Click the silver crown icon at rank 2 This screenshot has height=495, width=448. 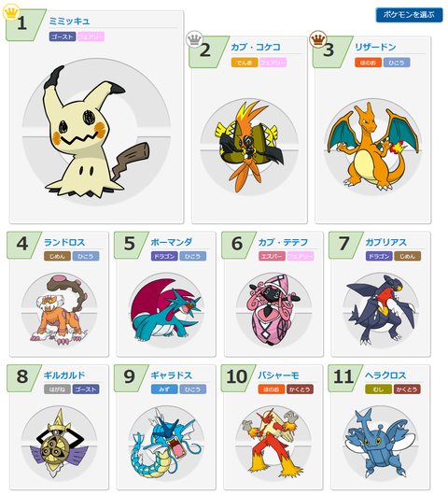click(x=194, y=39)
